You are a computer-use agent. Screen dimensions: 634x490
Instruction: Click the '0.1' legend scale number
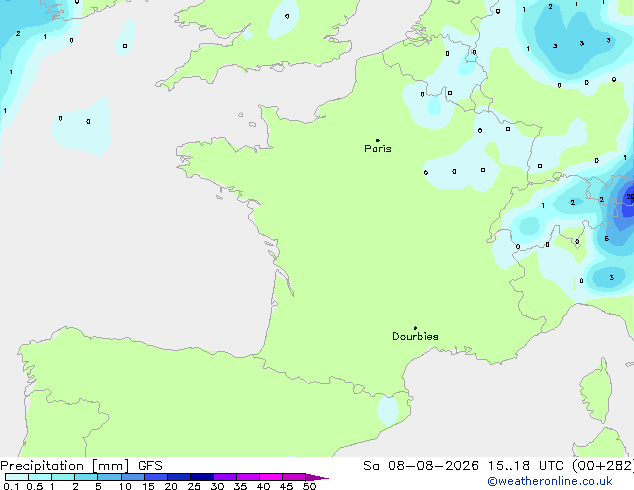click(x=11, y=486)
